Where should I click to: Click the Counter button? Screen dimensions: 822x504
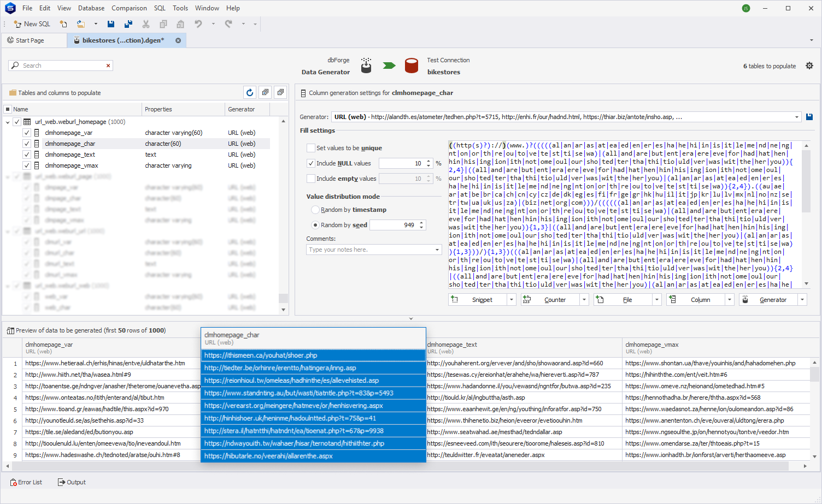pyautogui.click(x=550, y=300)
